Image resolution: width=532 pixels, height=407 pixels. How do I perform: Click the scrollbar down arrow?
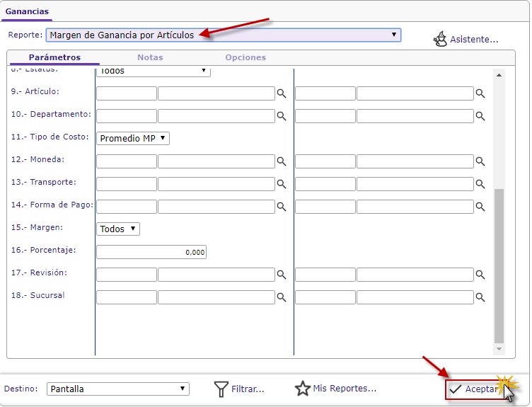[x=499, y=349]
